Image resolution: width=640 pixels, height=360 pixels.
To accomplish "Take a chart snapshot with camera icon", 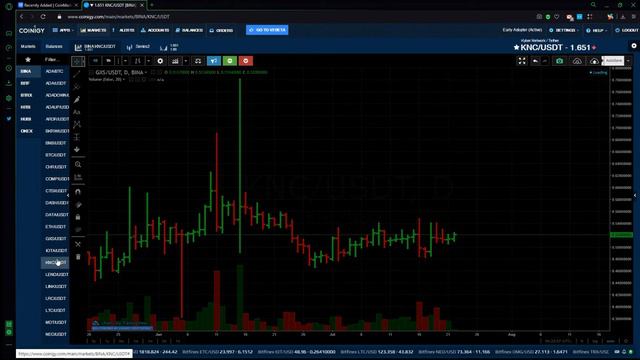I will click(560, 61).
